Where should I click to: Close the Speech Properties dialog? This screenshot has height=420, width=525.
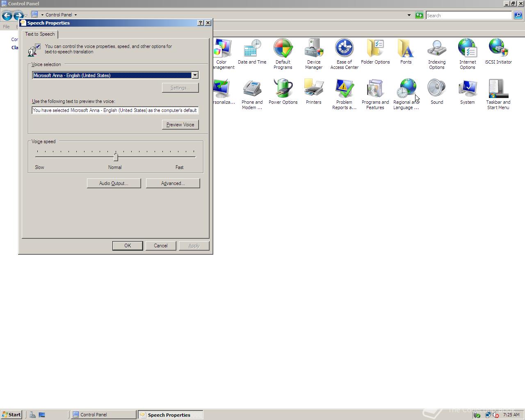click(x=208, y=23)
